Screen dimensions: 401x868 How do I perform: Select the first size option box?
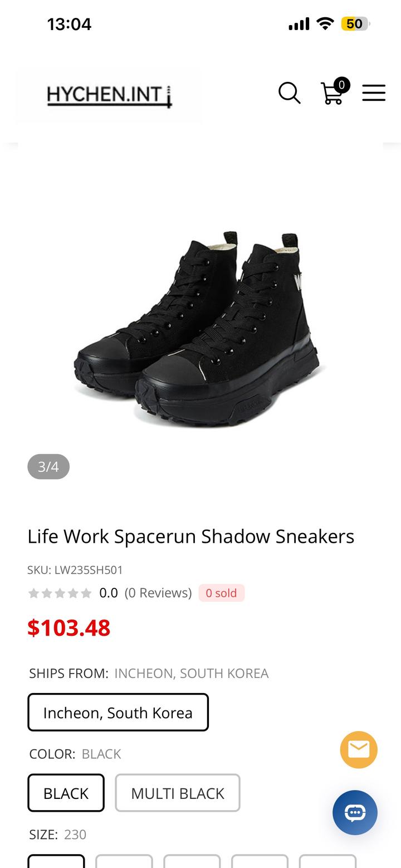click(x=56, y=861)
